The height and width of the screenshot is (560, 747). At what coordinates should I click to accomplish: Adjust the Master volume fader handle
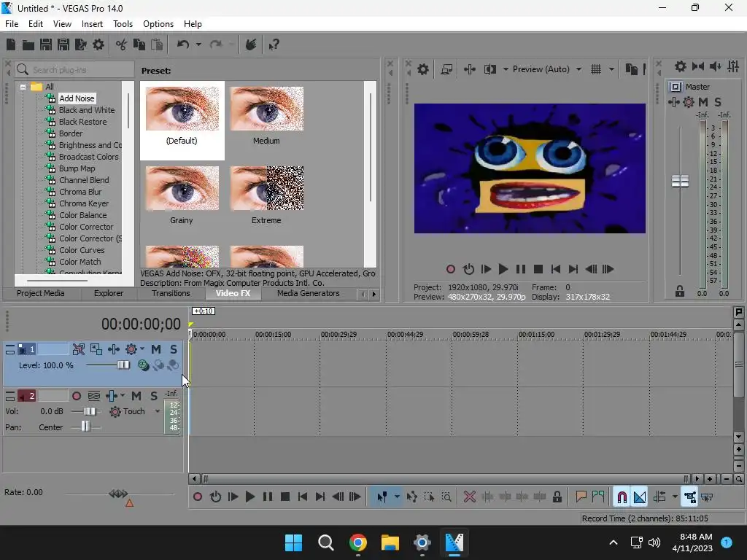[x=680, y=181]
